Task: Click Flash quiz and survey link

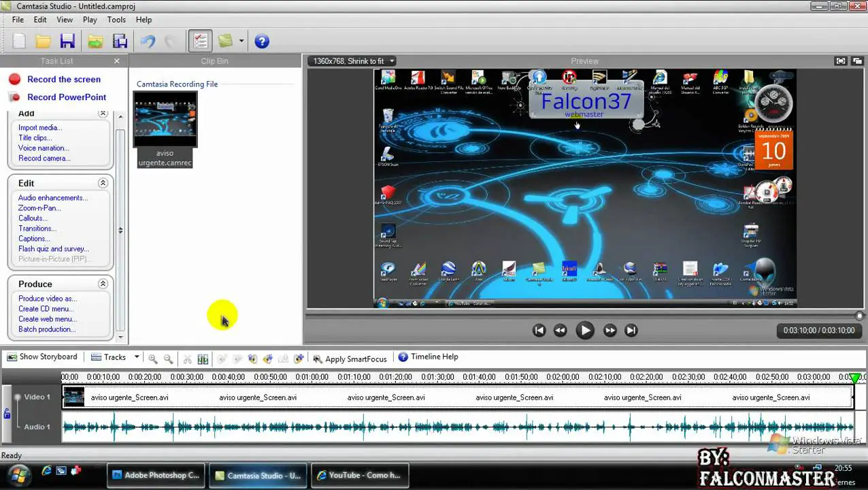Action: click(x=54, y=249)
